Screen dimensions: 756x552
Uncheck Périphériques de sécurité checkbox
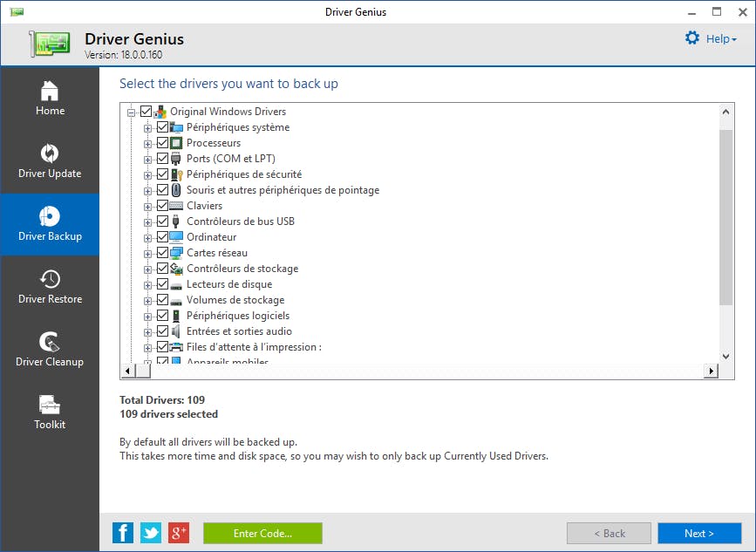(162, 174)
